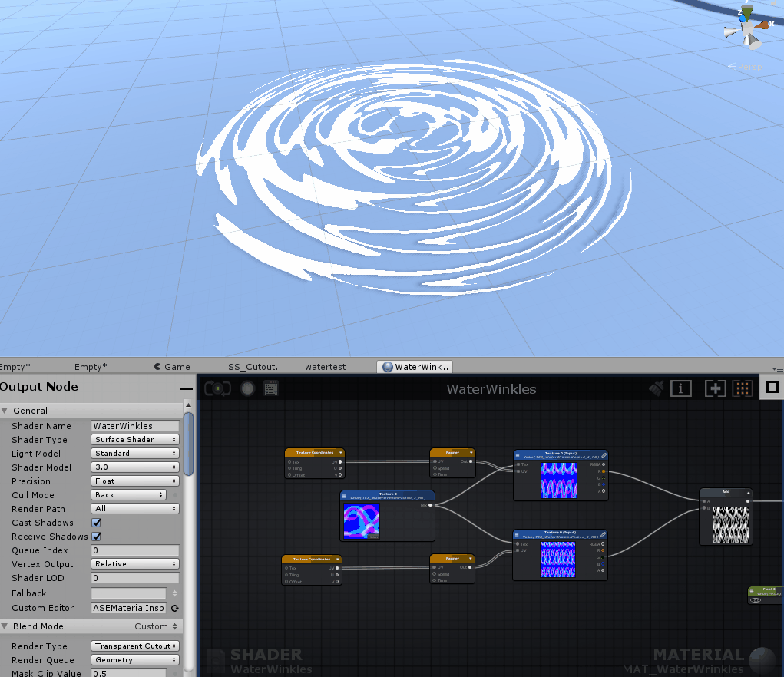
Task: Click the lower Texture input node menu icon
Action: pos(517,535)
